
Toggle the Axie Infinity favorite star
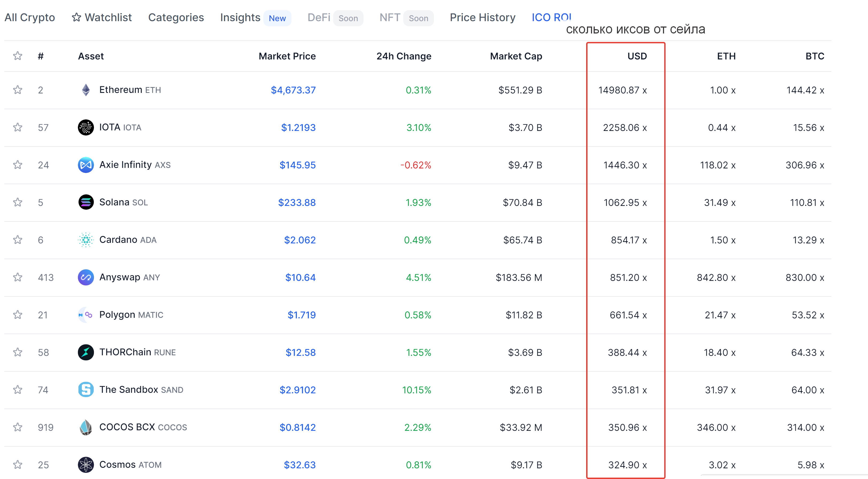17,165
